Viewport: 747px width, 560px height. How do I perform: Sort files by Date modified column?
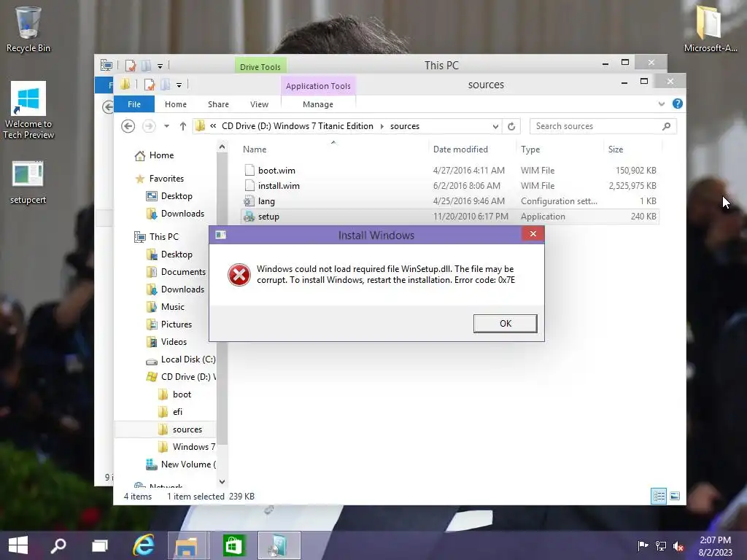pyautogui.click(x=460, y=149)
